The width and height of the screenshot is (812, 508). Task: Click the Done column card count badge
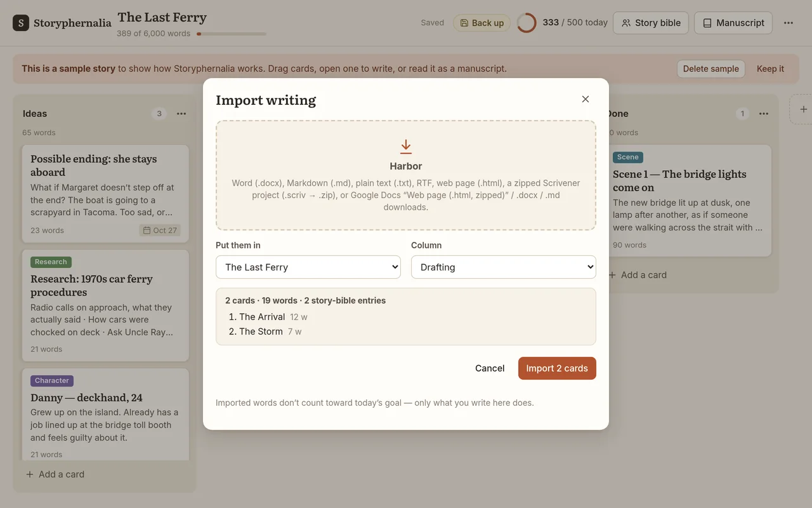click(742, 114)
